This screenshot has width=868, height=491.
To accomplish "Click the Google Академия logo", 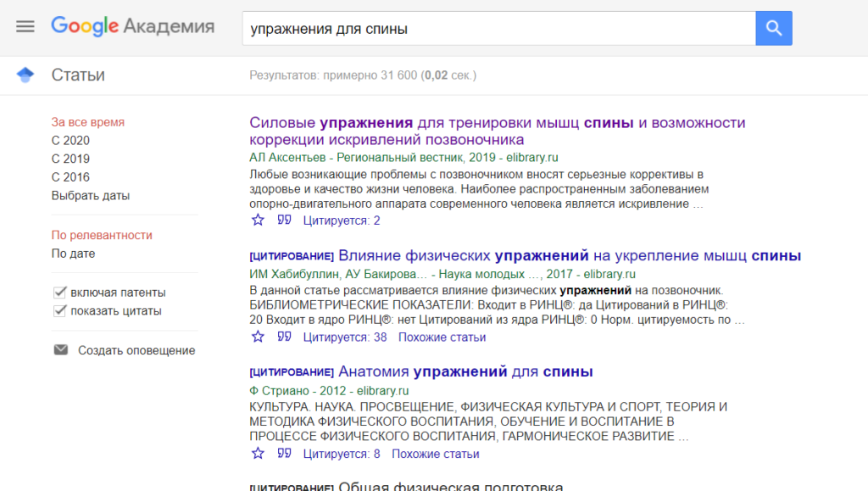I will [x=132, y=26].
